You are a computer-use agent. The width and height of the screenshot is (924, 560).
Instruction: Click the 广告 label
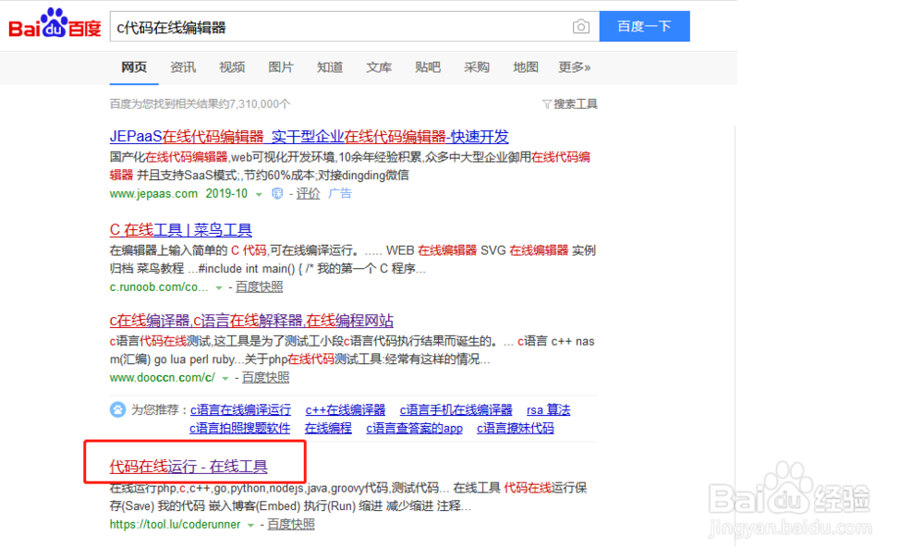[339, 194]
